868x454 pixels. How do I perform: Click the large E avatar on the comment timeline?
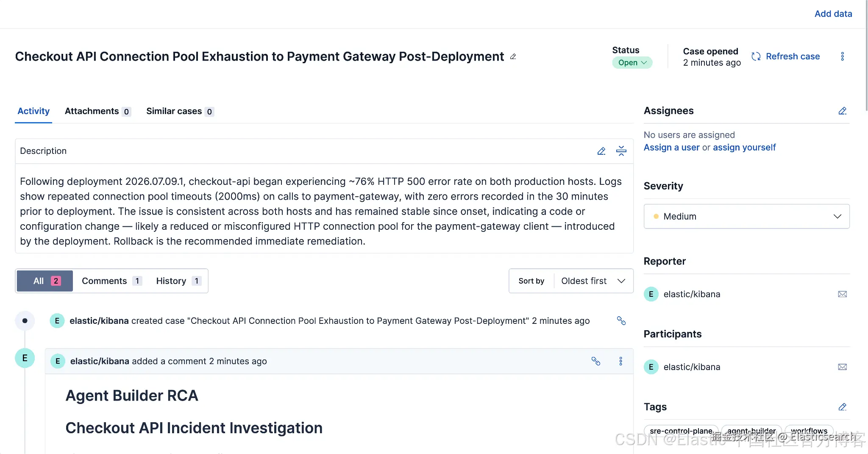coord(25,358)
